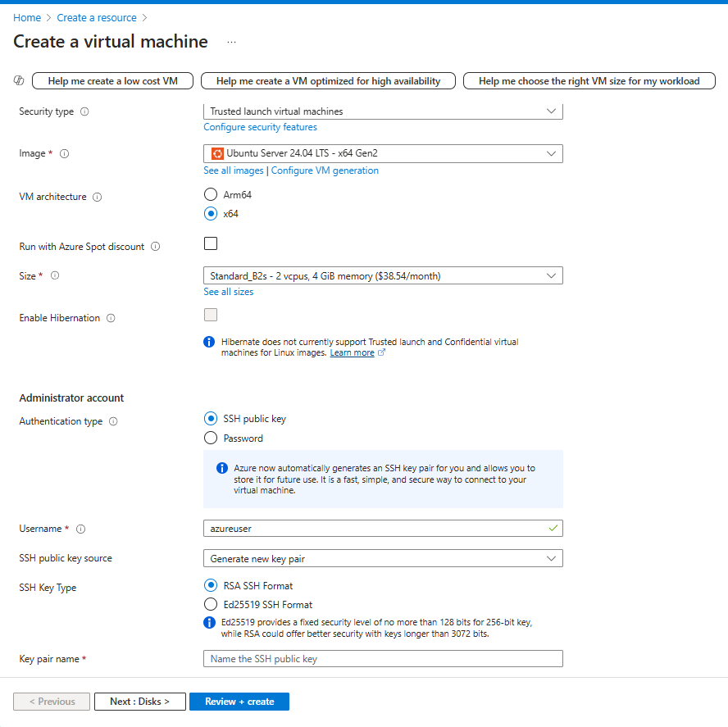Click the SSH Key Type label
Viewport: 728px width, 727px height.
coord(48,588)
